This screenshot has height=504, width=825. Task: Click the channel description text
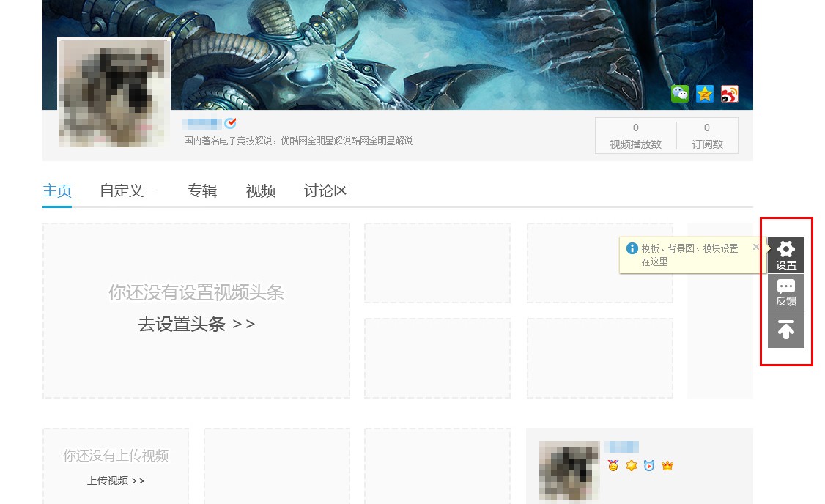click(298, 141)
